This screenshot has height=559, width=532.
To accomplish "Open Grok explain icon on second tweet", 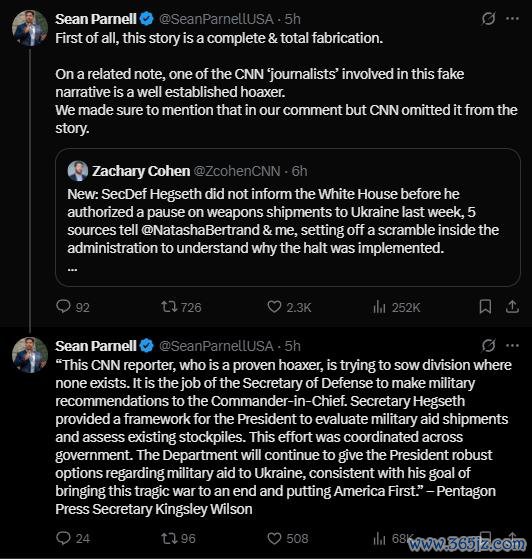I will 488,345.
